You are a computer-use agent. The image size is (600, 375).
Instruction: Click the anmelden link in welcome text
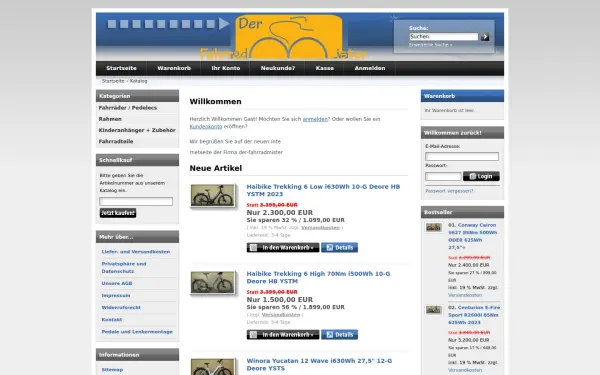pyautogui.click(x=315, y=119)
